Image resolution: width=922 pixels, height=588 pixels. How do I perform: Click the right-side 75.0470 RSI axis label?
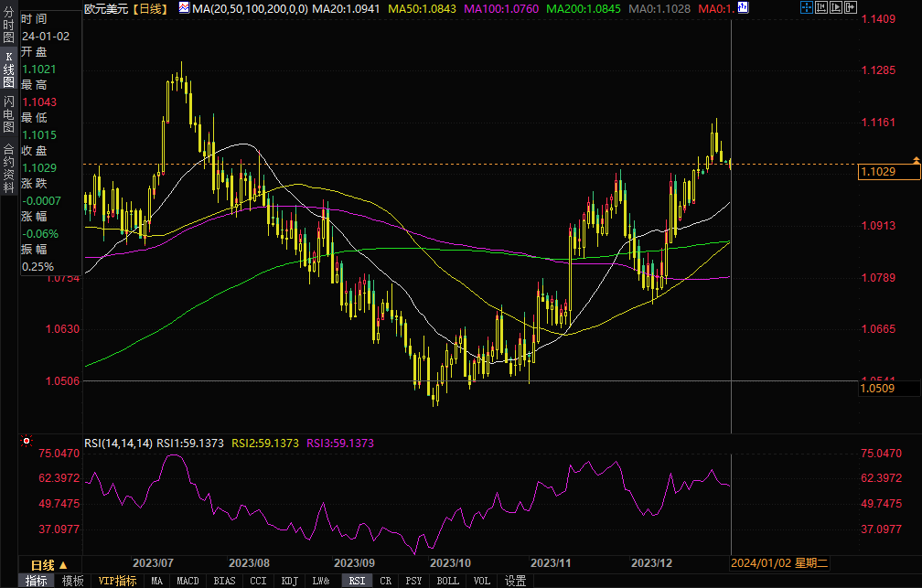[881, 454]
